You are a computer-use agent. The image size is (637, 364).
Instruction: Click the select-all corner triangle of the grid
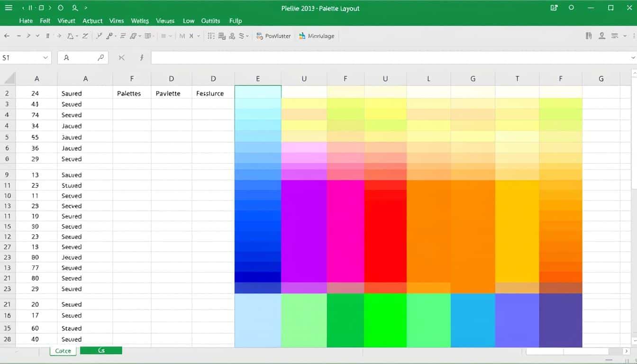click(x=9, y=78)
